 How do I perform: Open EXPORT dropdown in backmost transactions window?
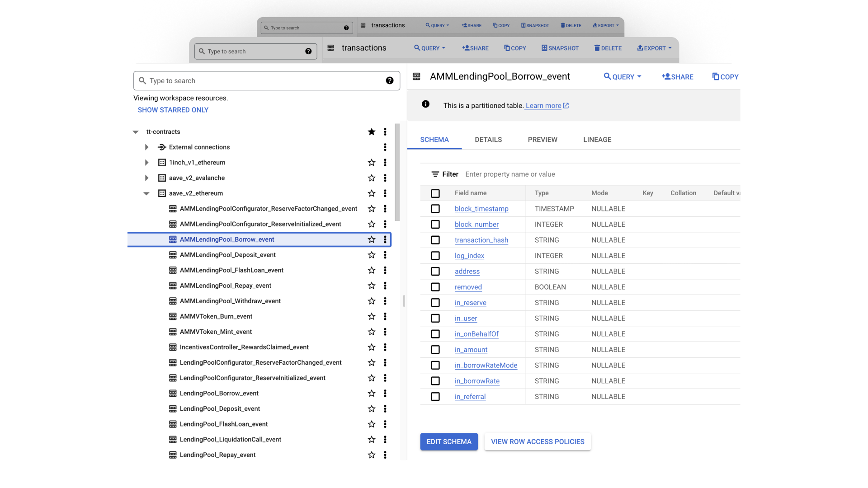(x=606, y=26)
